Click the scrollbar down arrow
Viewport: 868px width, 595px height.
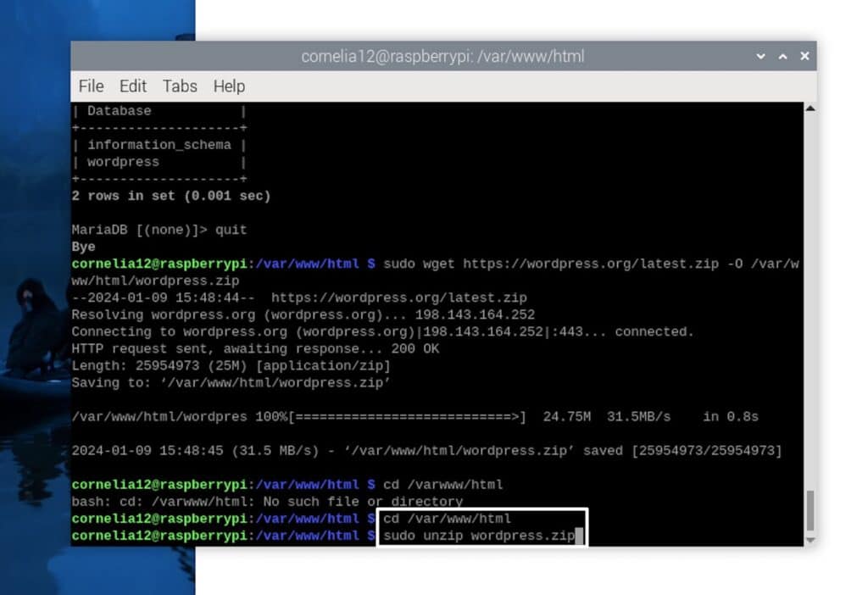click(810, 540)
